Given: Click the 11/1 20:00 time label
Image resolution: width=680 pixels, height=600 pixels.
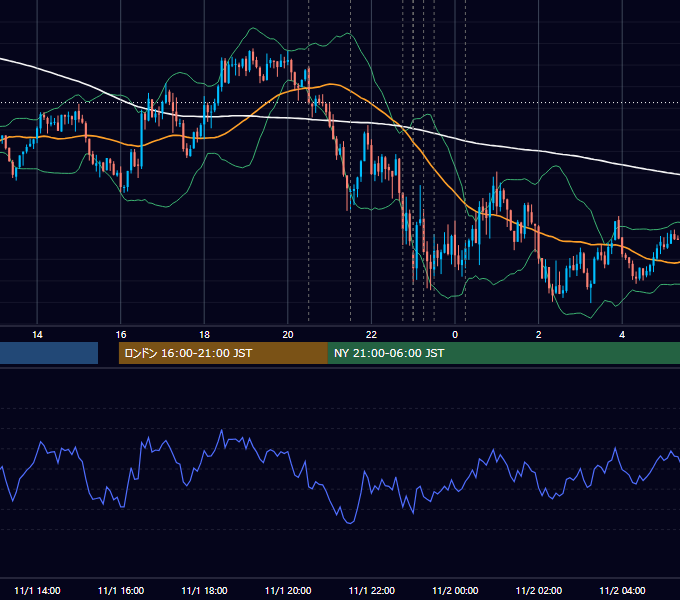Looking at the screenshot, I should [288, 590].
